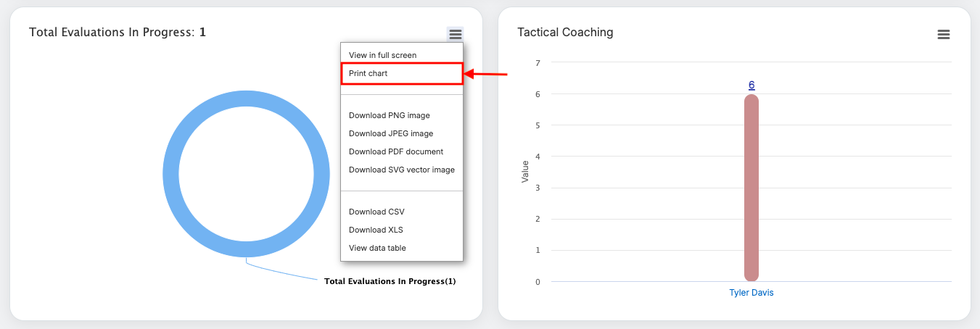Click the Tyler Davis axis link
Viewport: 980px width, 329px height.
pos(752,293)
